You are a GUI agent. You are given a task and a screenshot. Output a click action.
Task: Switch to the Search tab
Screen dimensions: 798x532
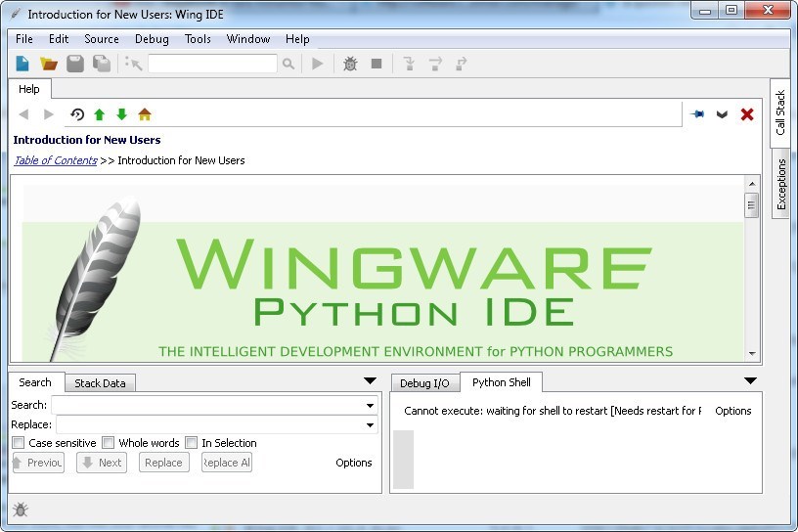(35, 382)
